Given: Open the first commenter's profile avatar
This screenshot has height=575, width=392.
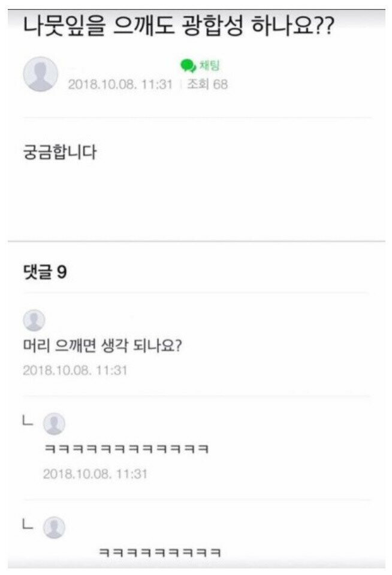Looking at the screenshot, I should pyautogui.click(x=34, y=321).
